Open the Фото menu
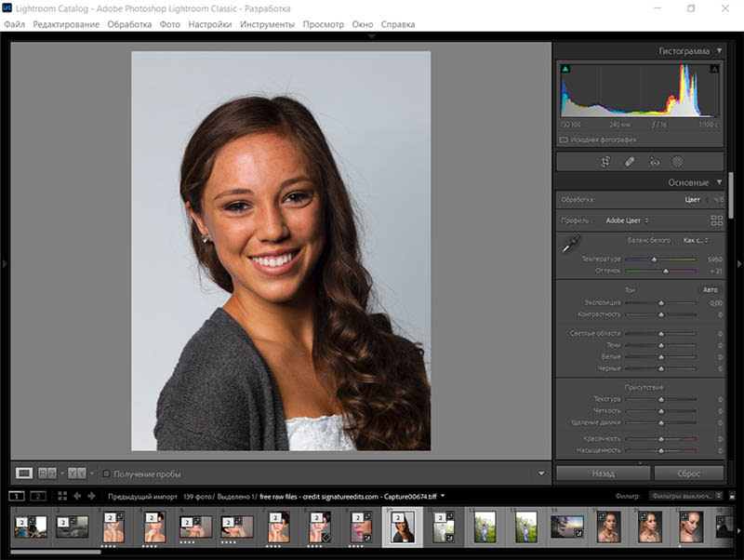This screenshot has width=744, height=560. click(x=170, y=24)
